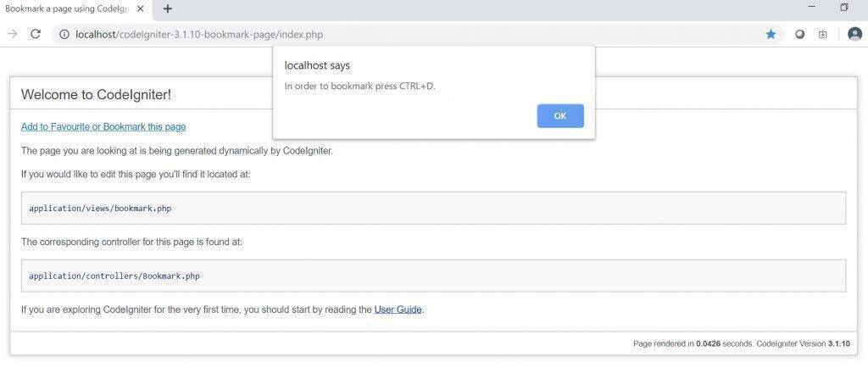The width and height of the screenshot is (868, 368).
Task: Minimize the browser window
Action: click(812, 7)
